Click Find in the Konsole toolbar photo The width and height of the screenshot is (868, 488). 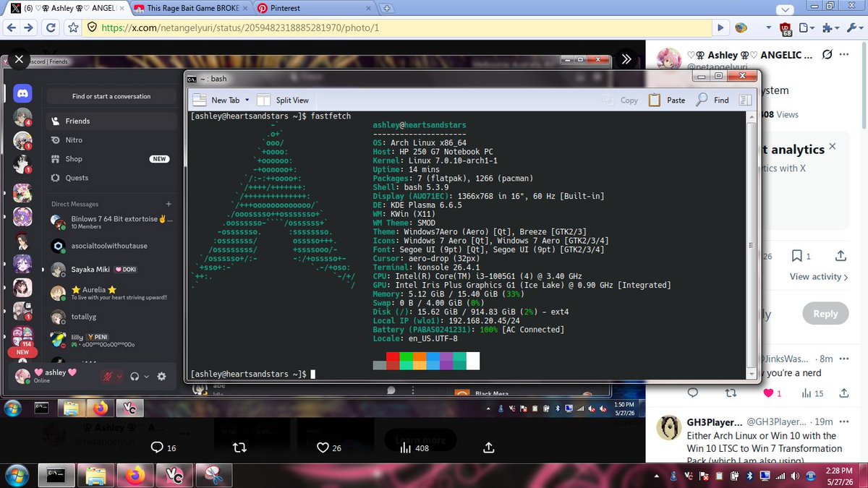(x=712, y=100)
